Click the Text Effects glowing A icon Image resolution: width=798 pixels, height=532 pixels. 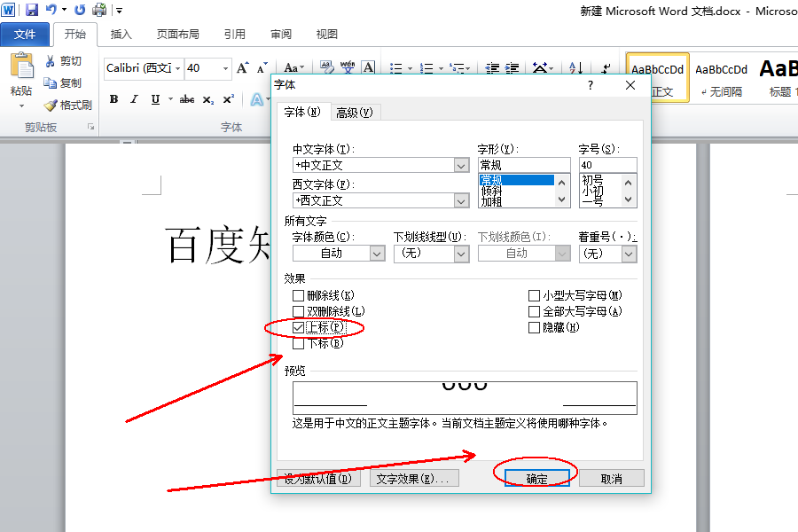point(257,100)
